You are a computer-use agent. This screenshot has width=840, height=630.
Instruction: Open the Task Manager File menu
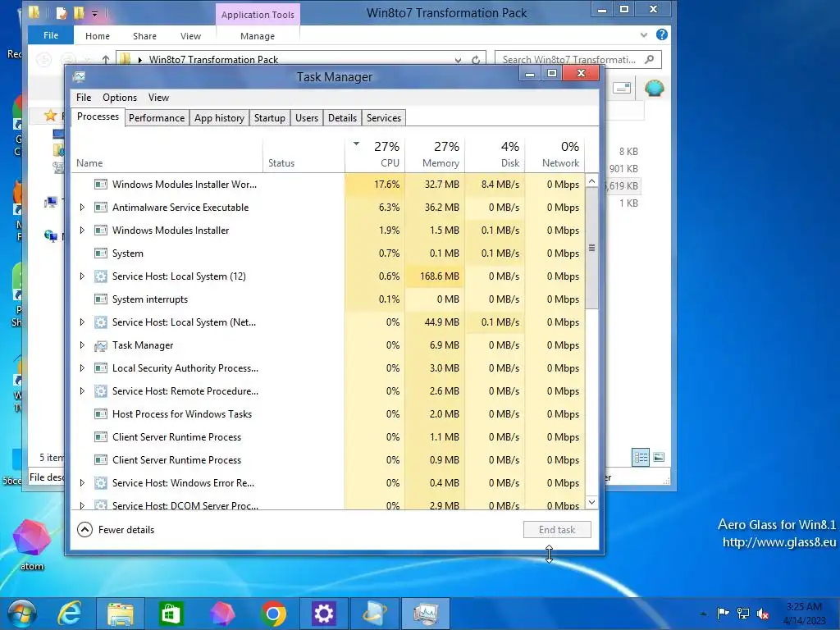84,98
